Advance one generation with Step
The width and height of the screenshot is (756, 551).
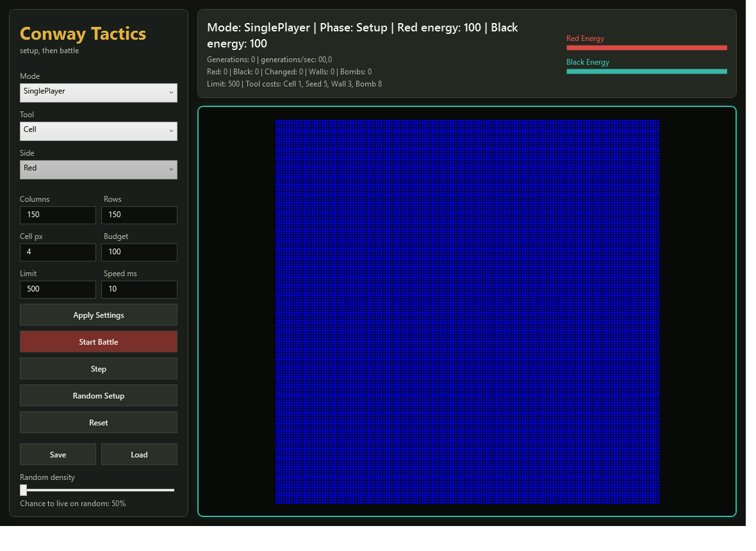(x=99, y=369)
